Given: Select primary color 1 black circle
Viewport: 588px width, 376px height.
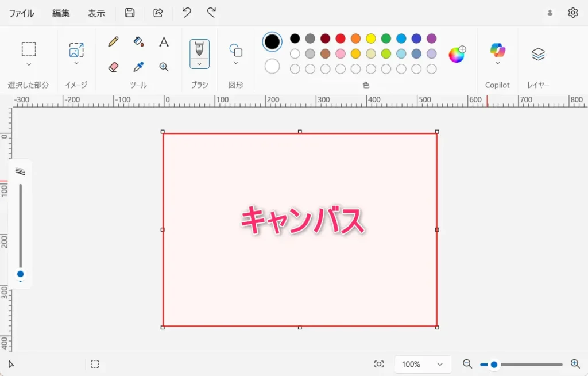Looking at the screenshot, I should tap(272, 42).
